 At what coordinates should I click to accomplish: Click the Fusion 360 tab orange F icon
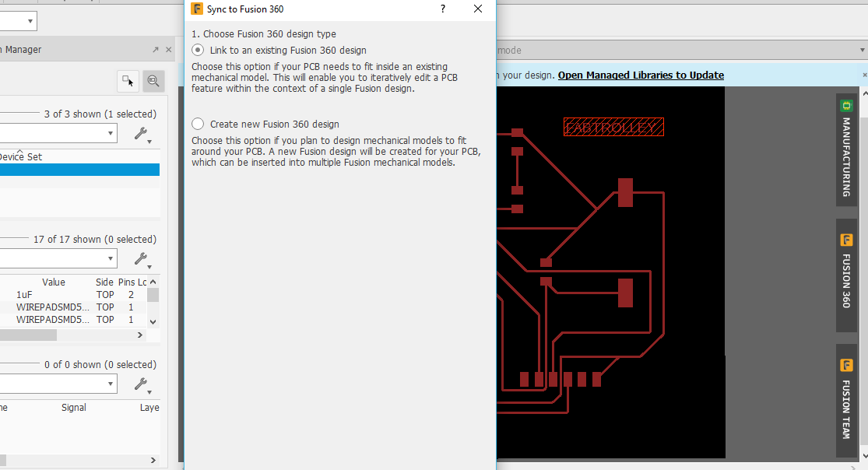click(x=846, y=240)
